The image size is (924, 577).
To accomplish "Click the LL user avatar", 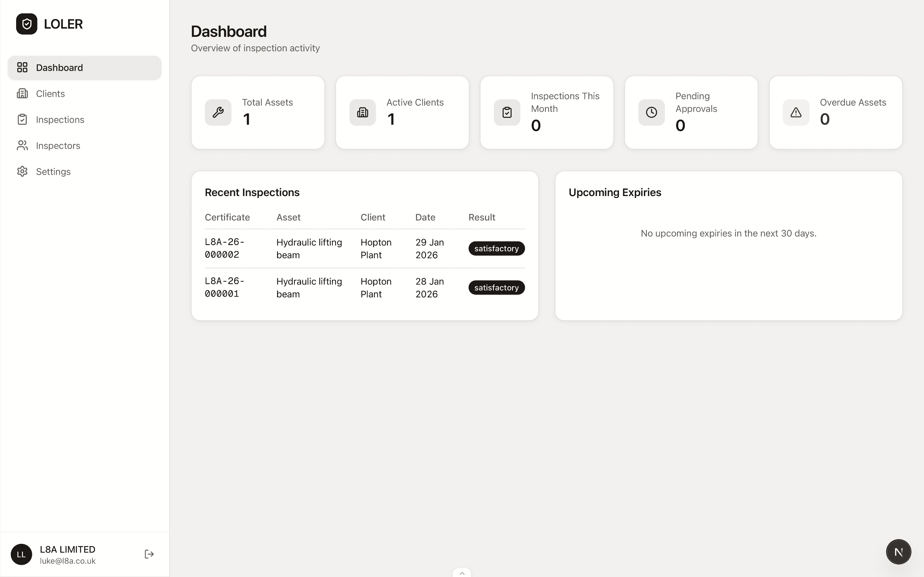I will pyautogui.click(x=21, y=555).
